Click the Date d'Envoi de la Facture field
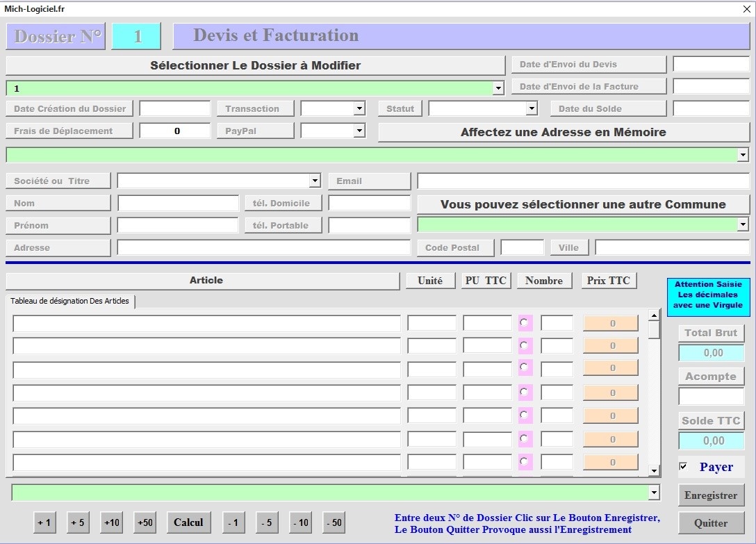Screen dimensions: 756x544 click(711, 86)
